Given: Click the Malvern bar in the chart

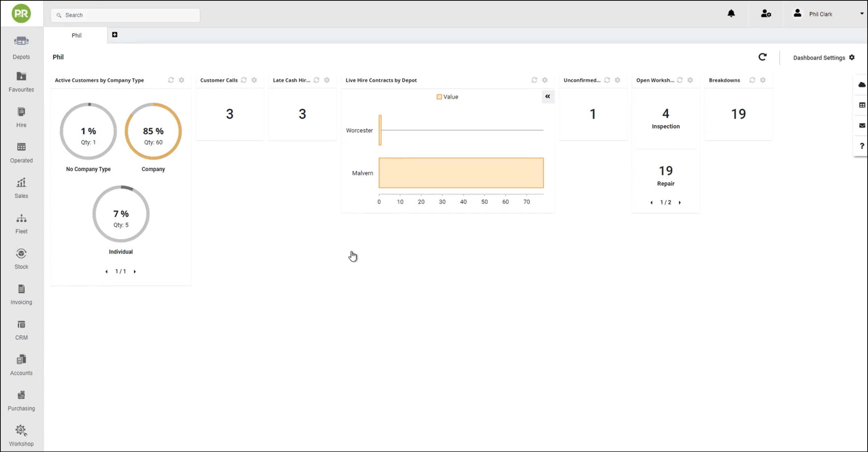Looking at the screenshot, I should click(x=461, y=173).
